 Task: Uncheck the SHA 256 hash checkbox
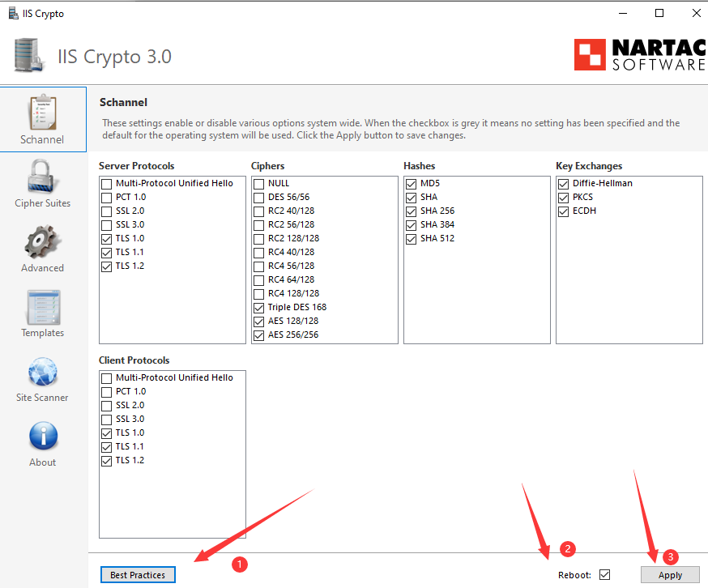411,211
